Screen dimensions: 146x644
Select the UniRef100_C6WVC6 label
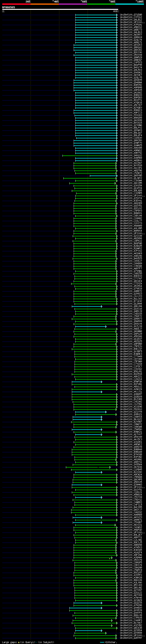pyautogui.click(x=131, y=417)
